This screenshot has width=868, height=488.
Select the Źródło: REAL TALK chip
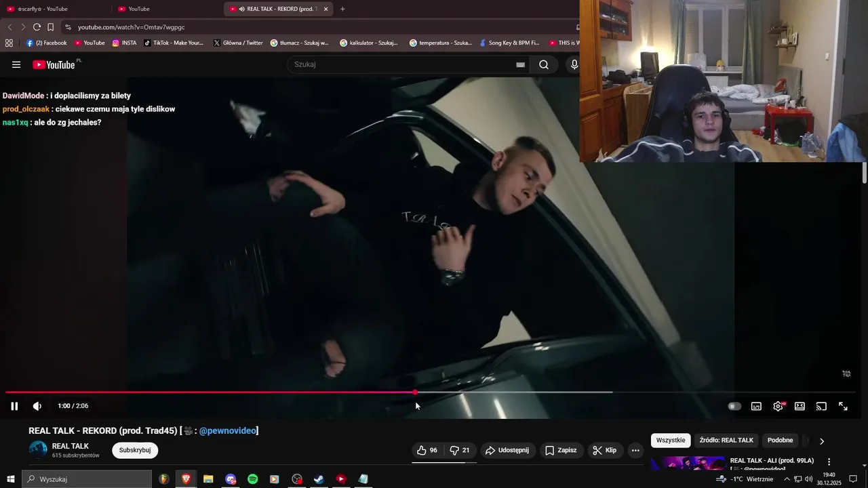click(726, 441)
